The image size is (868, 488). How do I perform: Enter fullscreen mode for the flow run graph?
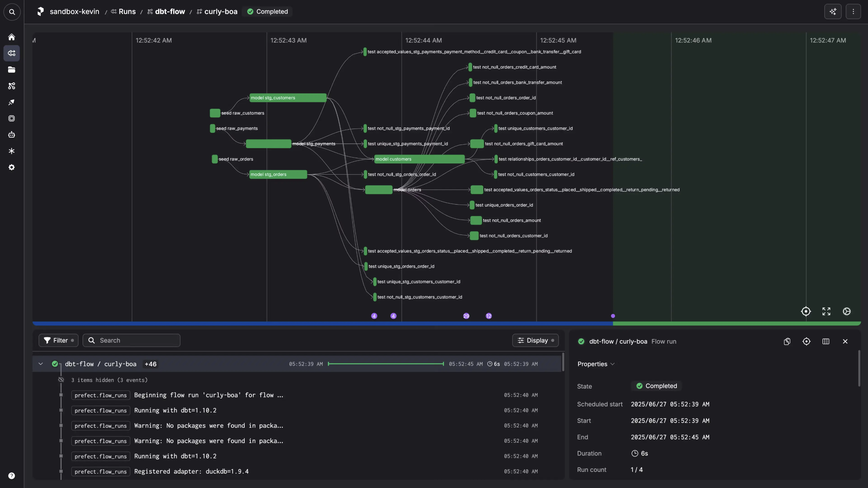826,311
